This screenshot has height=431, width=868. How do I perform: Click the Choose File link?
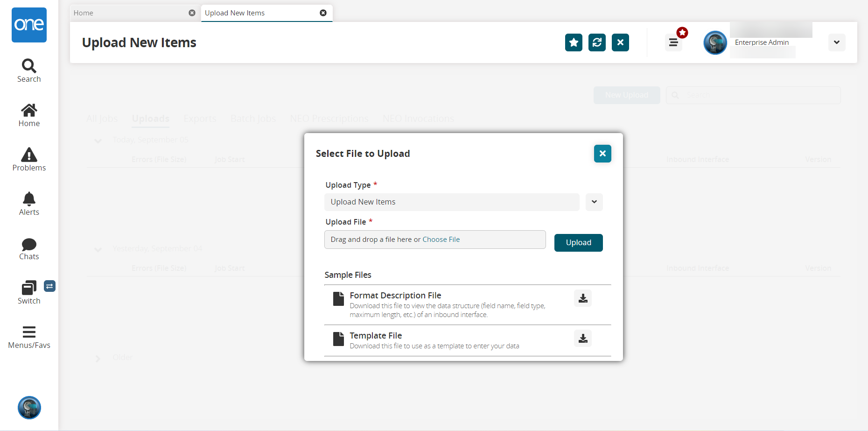click(441, 240)
